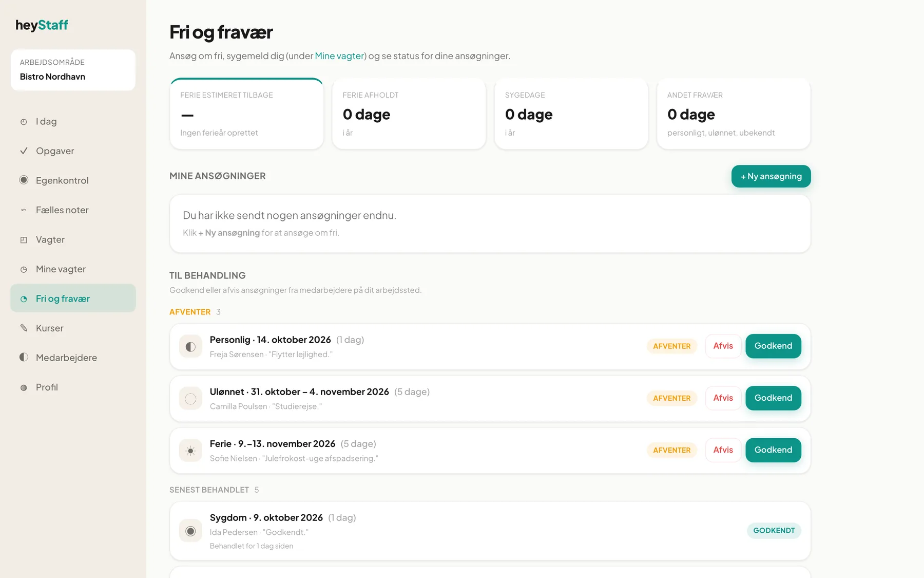The height and width of the screenshot is (578, 924).
Task: Reject Freja Sørensen's Personlig request
Action: 723,346
